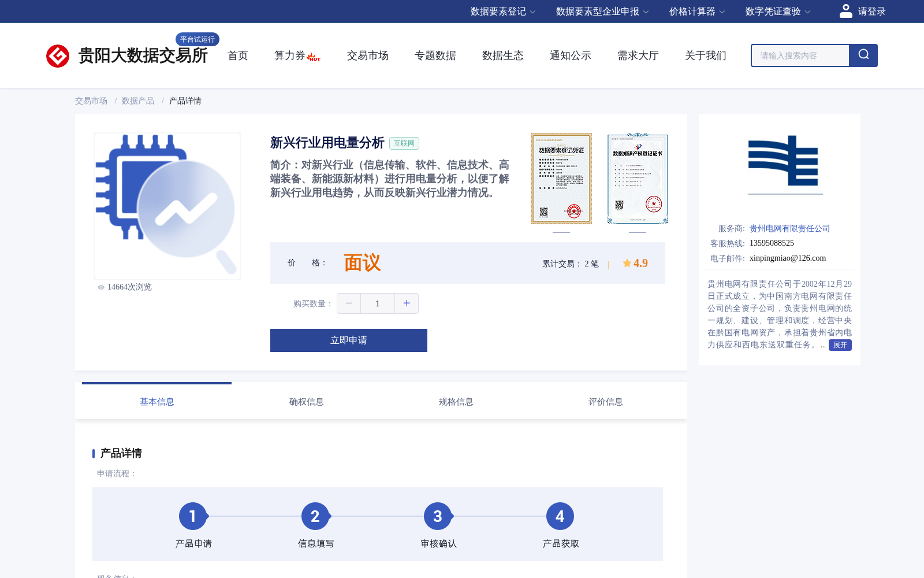Open 通知公示 navigation item
The width and height of the screenshot is (924, 578).
pos(571,55)
